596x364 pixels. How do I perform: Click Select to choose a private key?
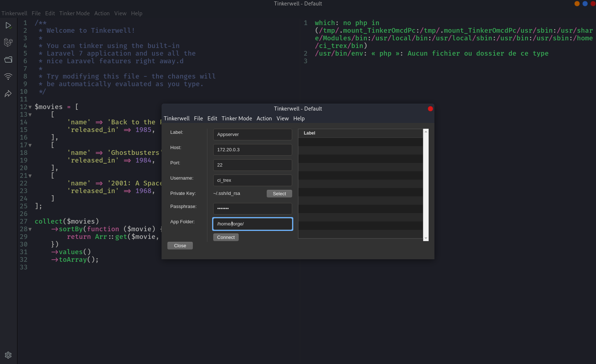point(279,193)
